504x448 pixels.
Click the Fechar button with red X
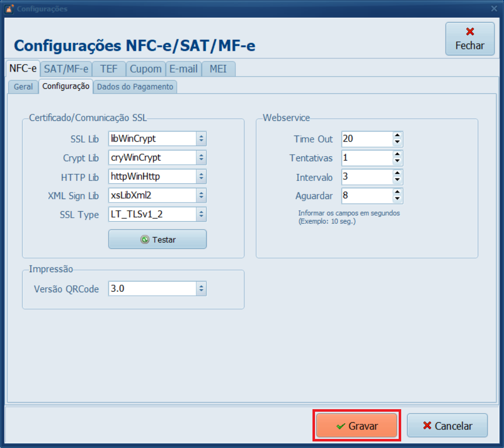470,39
